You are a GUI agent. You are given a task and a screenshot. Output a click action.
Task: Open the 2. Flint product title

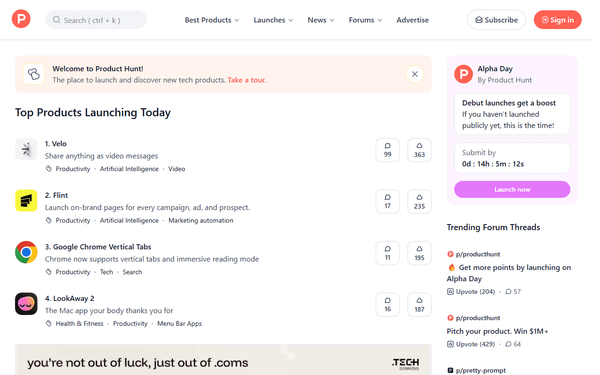click(56, 195)
